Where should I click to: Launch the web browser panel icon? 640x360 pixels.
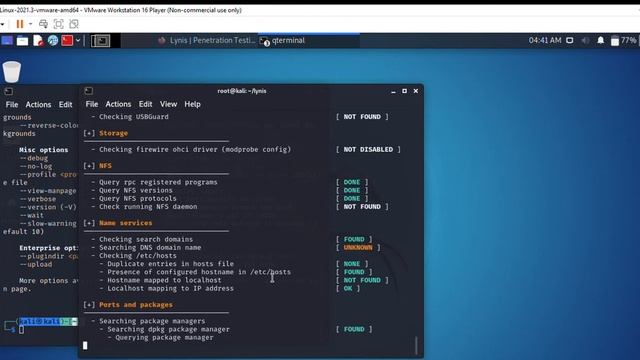tap(53, 40)
